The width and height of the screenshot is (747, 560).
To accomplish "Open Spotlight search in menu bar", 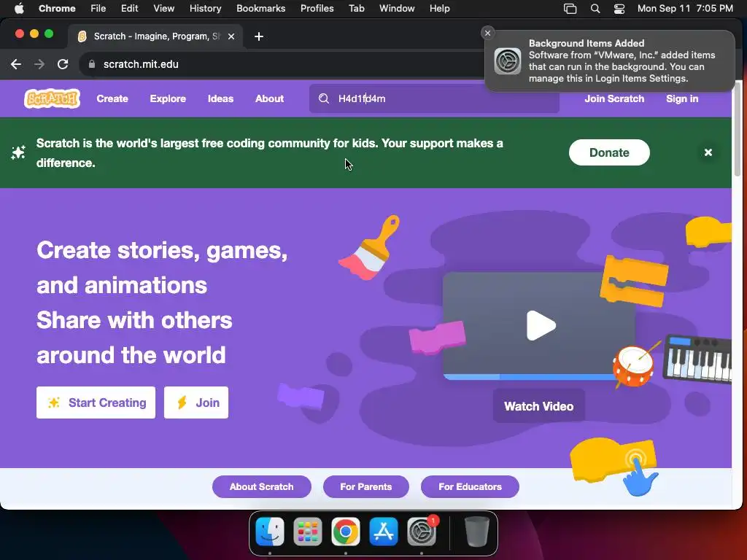I will coord(595,9).
